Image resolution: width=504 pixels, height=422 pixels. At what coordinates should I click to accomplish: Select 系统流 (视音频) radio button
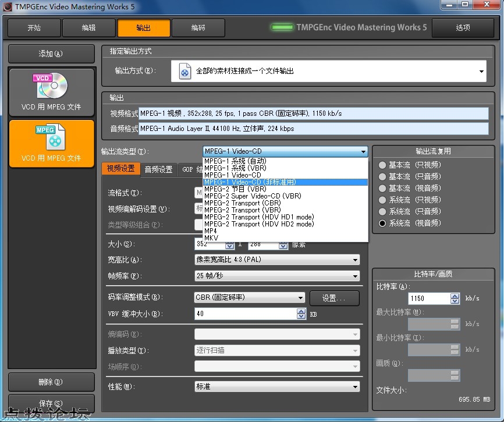click(382, 223)
